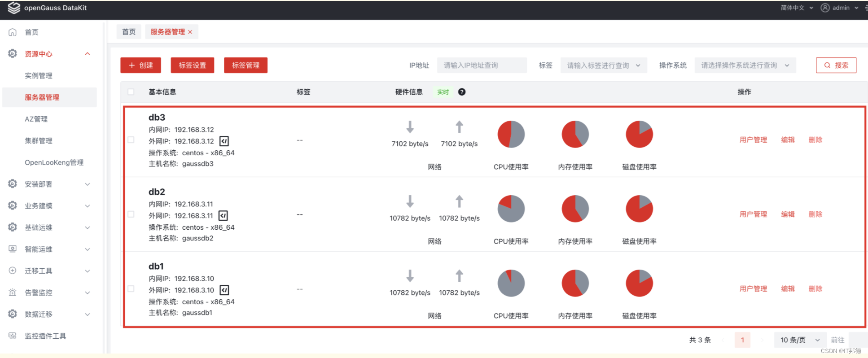Open terminal icon next to 192.168.3.12
The image size is (868, 358).
pyautogui.click(x=224, y=141)
